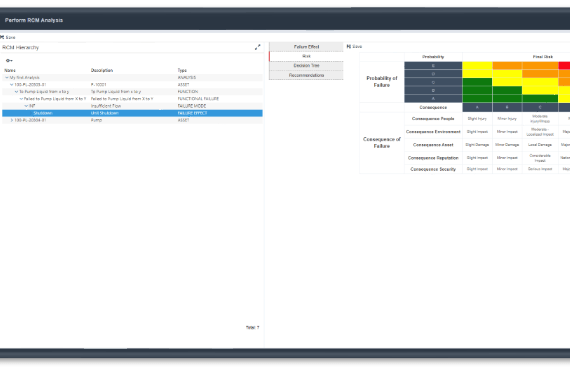Click the Insufficient Flow description cell
The image size is (570, 371).
[106, 106]
